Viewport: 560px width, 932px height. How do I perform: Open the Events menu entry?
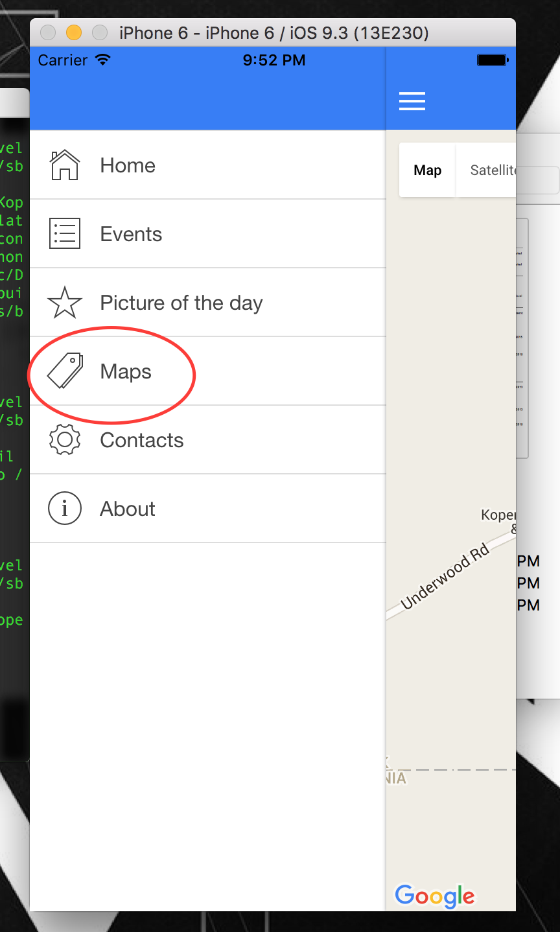131,234
